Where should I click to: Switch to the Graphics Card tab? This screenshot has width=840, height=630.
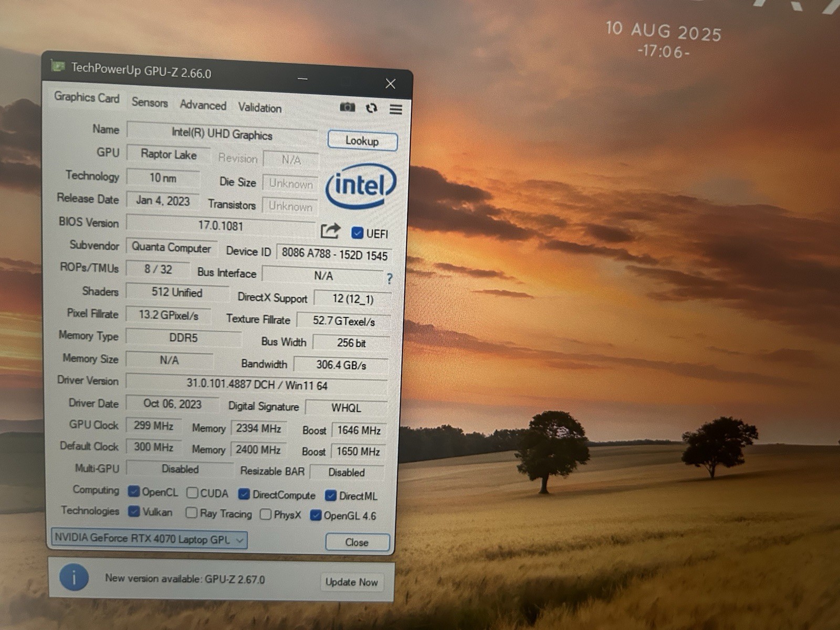pos(87,98)
